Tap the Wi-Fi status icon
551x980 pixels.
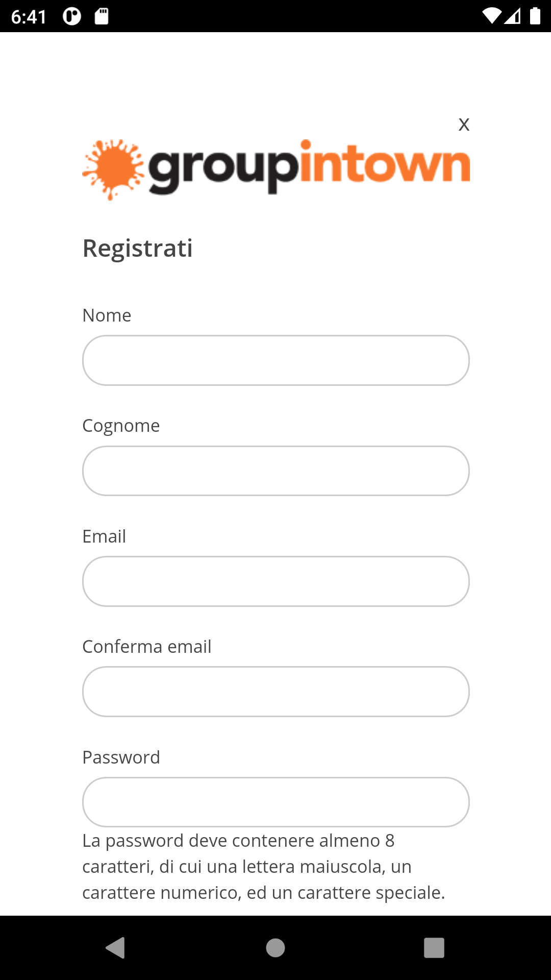point(491,16)
